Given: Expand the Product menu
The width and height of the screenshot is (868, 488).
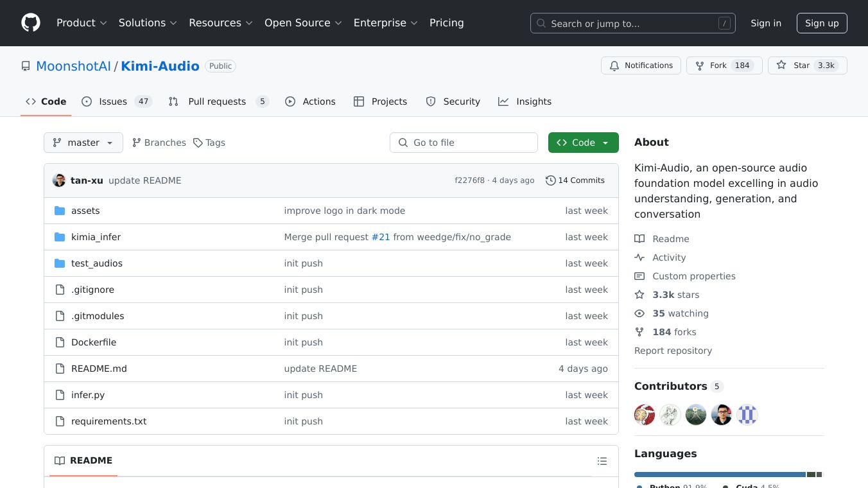Looking at the screenshot, I should coord(82,23).
